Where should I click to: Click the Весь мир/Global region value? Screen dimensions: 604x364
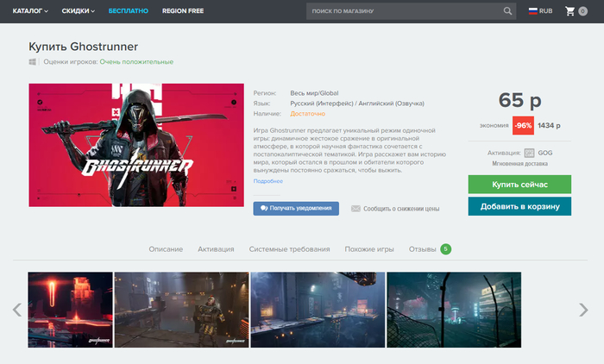coord(314,93)
